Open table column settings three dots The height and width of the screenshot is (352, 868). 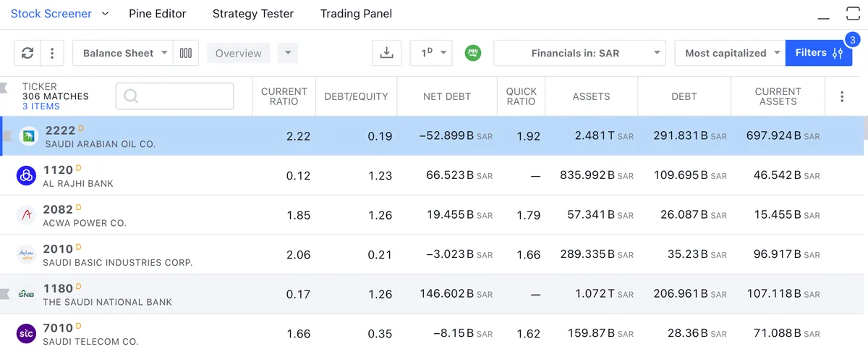pos(842,96)
